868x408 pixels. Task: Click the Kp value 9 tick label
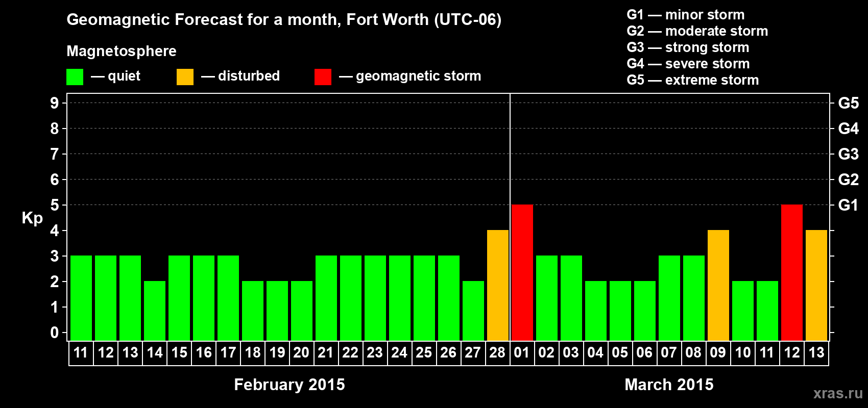55,103
